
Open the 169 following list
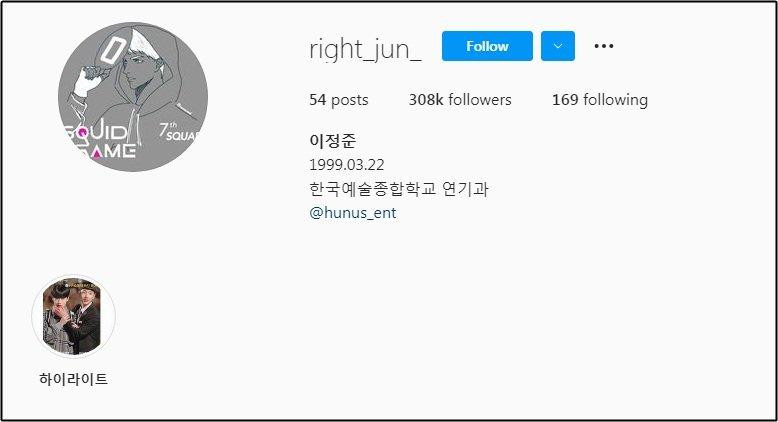pyautogui.click(x=600, y=100)
